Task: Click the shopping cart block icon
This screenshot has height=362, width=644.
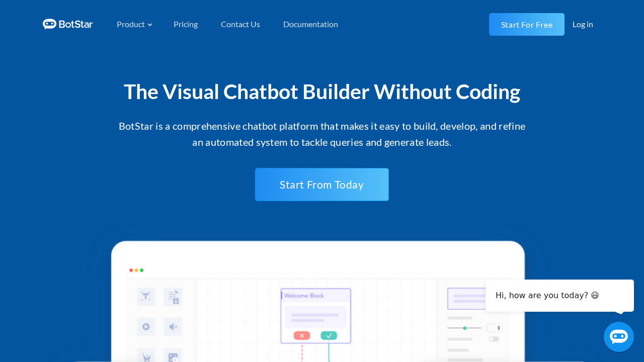Action: tap(146, 356)
